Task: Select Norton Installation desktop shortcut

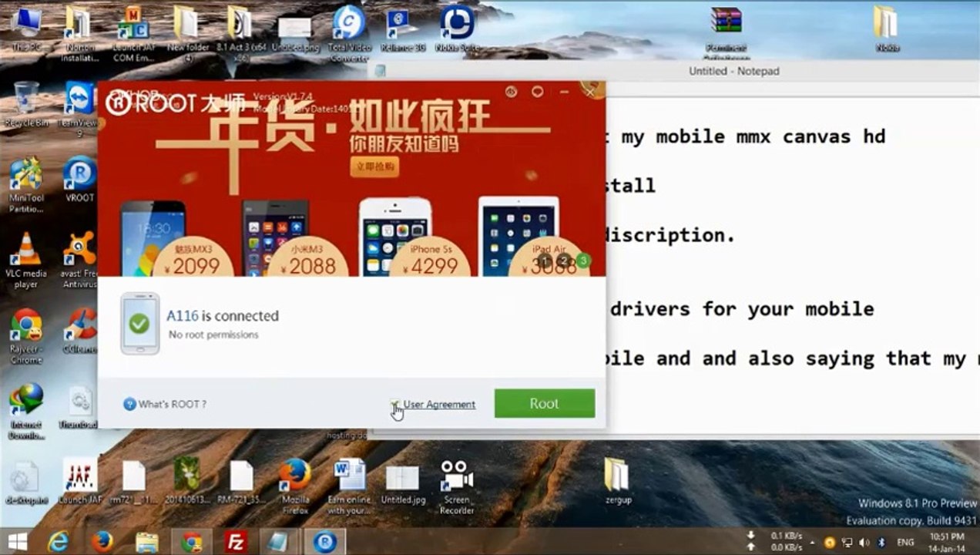Action: coord(80,33)
